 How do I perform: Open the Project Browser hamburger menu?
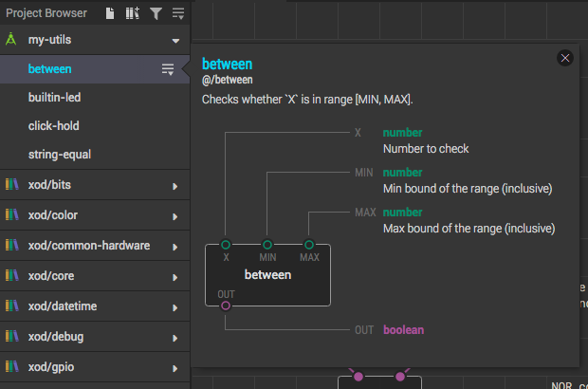tap(178, 13)
